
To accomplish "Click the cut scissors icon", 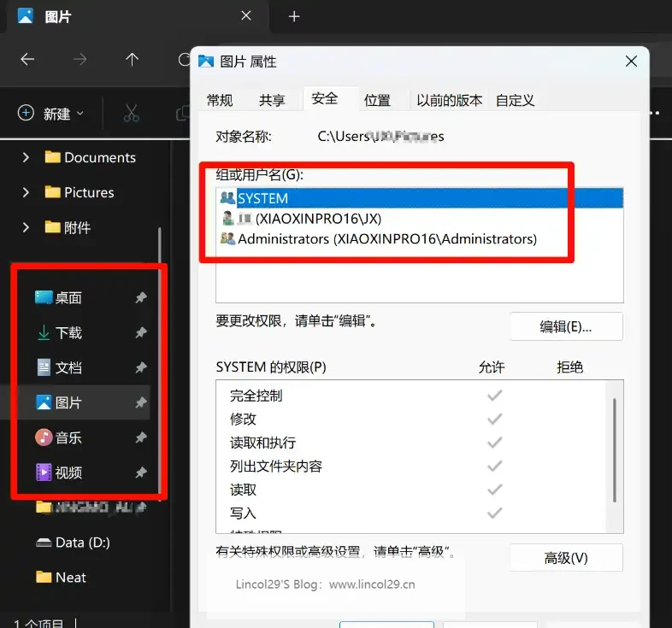I will (131, 113).
